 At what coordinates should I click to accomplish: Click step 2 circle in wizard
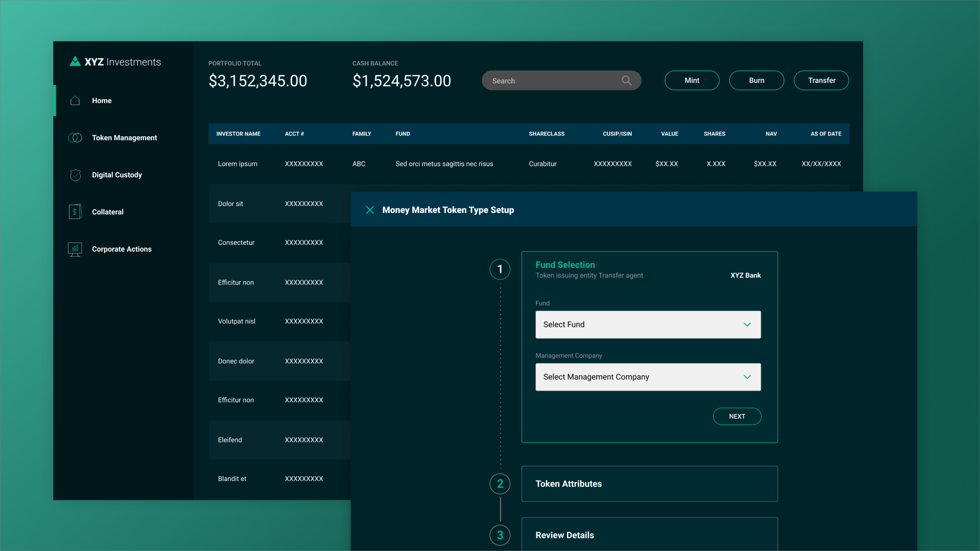tap(500, 484)
